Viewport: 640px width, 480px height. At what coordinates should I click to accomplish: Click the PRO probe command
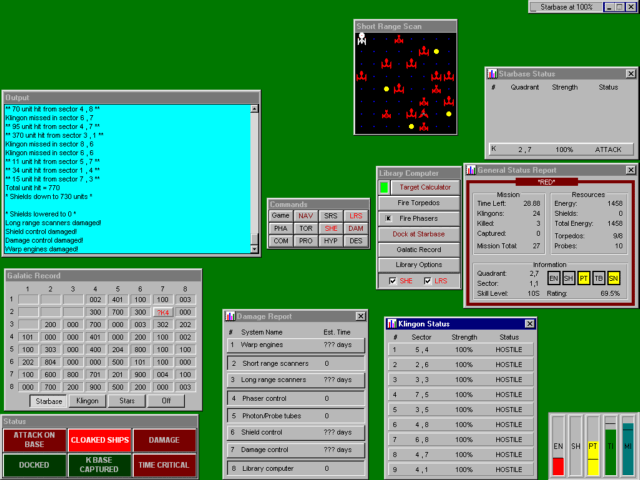click(x=305, y=241)
